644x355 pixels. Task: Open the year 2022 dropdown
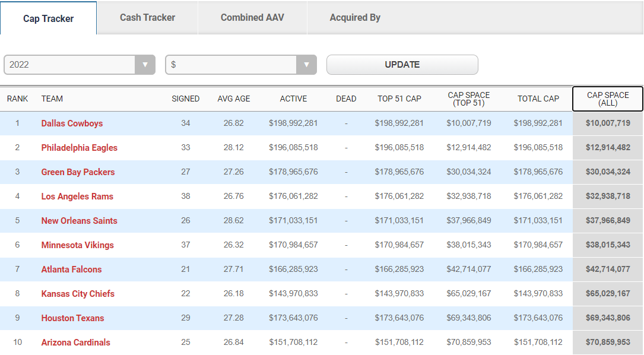pyautogui.click(x=80, y=65)
